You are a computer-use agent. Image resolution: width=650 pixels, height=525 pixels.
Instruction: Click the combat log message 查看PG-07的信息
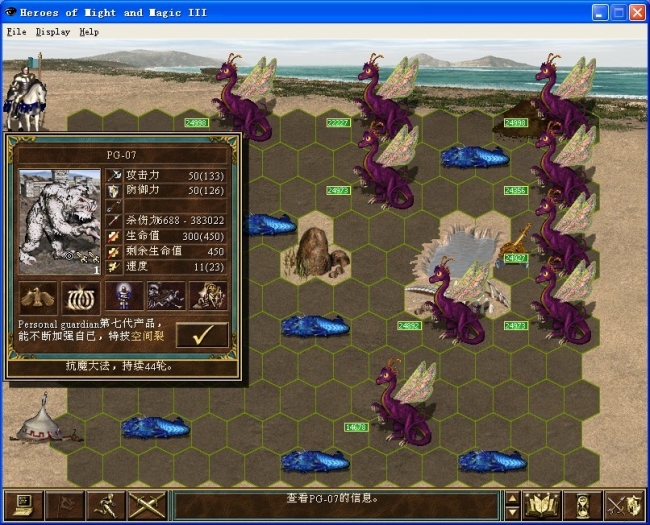pos(332,498)
